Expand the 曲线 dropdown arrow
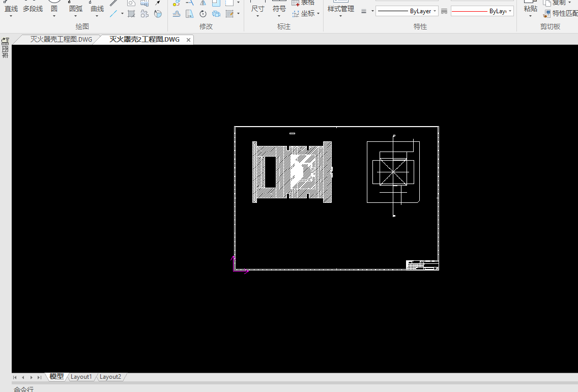The width and height of the screenshot is (578, 392). click(97, 16)
